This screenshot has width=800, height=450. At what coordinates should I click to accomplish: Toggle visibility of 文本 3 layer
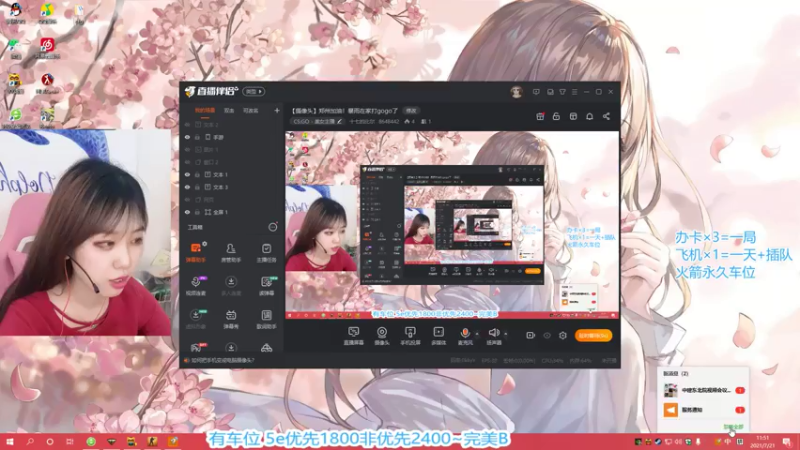point(187,187)
